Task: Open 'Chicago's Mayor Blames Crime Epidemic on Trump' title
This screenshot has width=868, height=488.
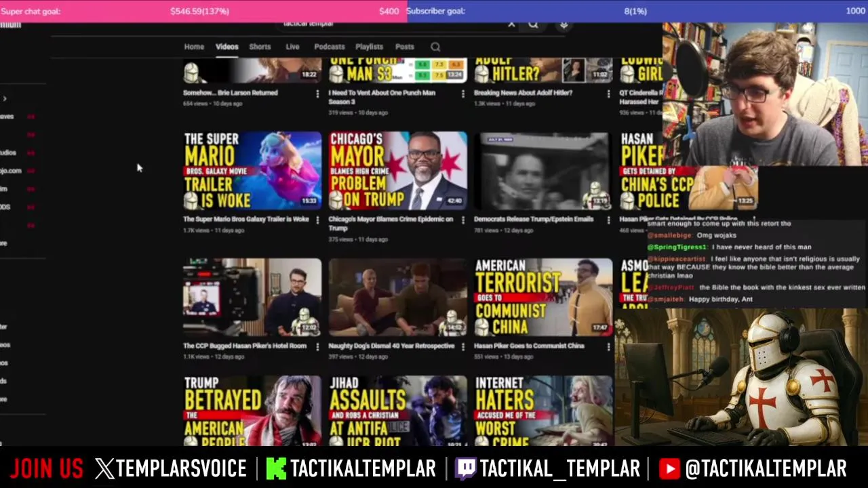Action: coord(391,224)
